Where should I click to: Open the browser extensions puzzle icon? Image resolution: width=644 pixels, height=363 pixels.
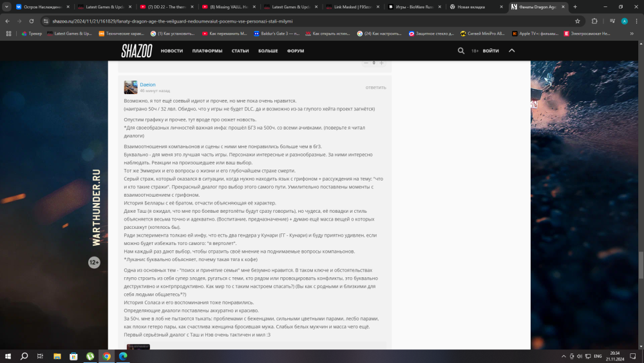tap(594, 21)
